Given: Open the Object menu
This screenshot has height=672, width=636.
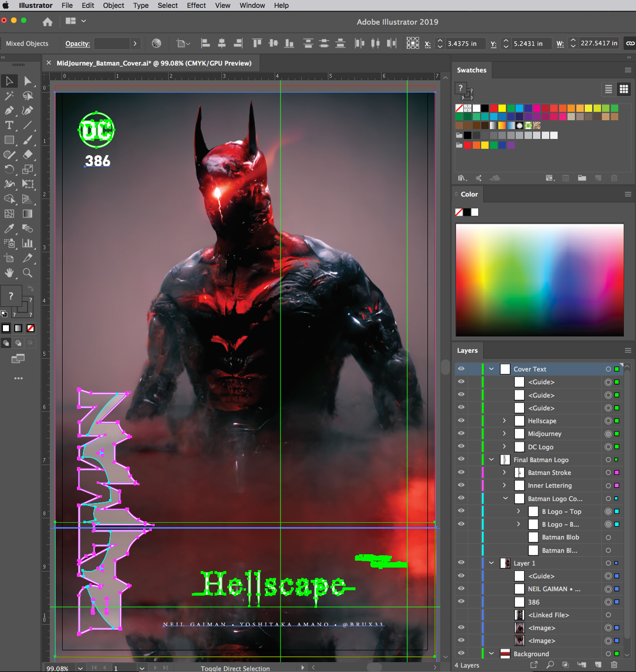Looking at the screenshot, I should pyautogui.click(x=113, y=5).
